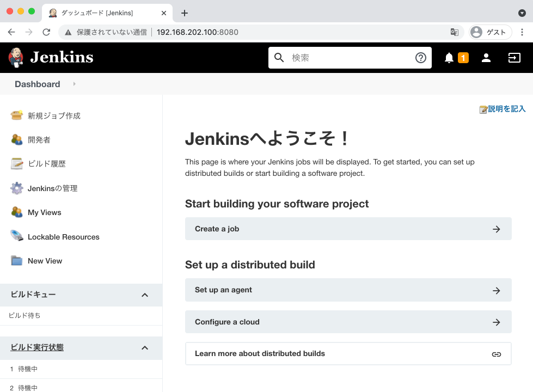The image size is (533, 392).
Task: Click the Create a job button
Action: tap(348, 229)
